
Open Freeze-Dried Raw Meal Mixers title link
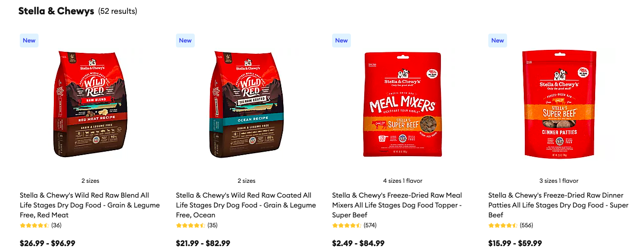click(x=397, y=205)
